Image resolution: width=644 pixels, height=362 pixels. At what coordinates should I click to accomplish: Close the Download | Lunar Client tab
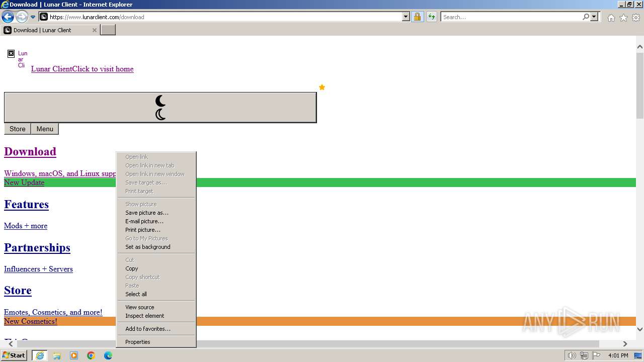click(94, 30)
